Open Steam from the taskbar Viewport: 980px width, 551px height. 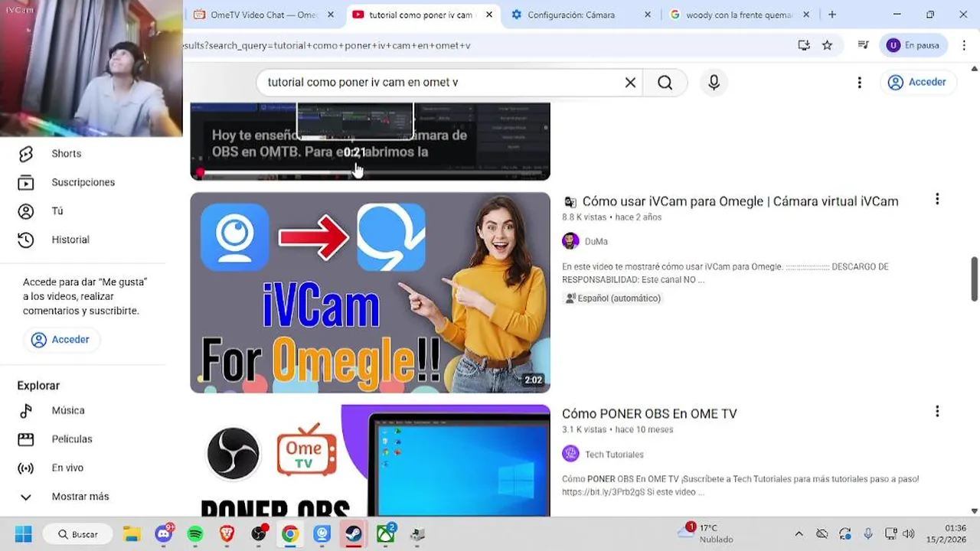coord(354,534)
